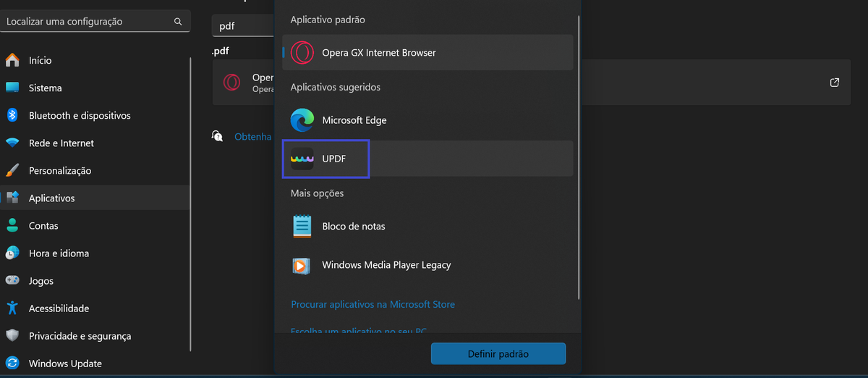Select Opera GX Internet Browser option
Image resolution: width=868 pixels, height=378 pixels.
click(427, 52)
